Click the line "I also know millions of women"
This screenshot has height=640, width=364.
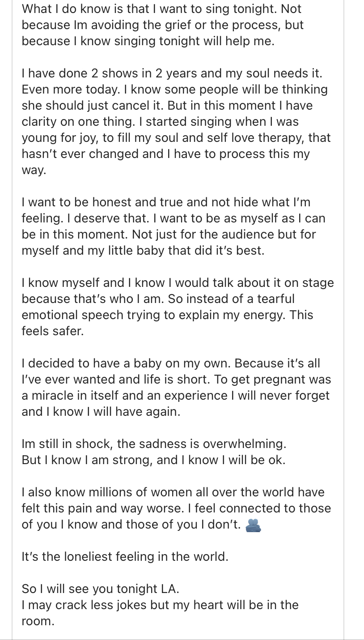point(173,492)
